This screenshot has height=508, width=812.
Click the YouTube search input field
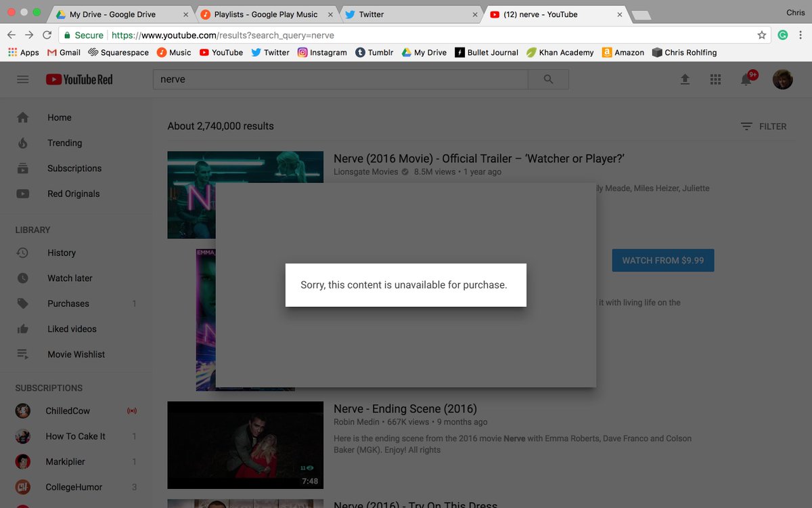point(340,79)
